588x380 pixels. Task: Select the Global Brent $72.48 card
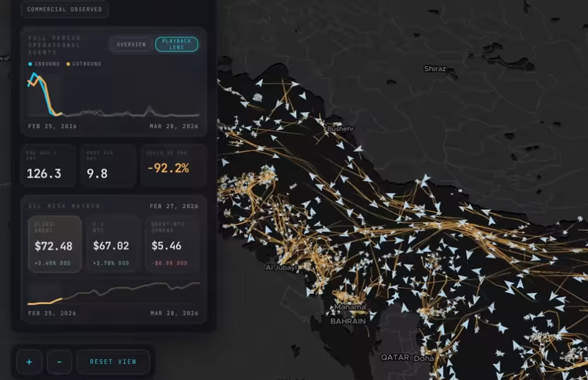[55, 244]
